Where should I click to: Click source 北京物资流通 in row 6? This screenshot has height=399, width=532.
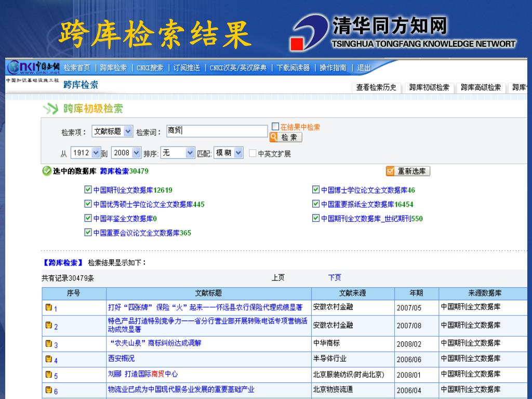point(333,390)
